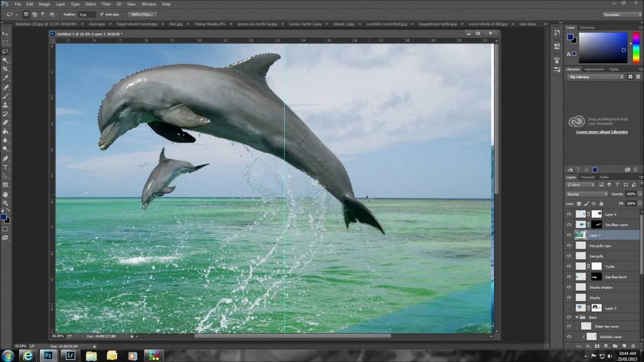Switch to the Channels tab

[588, 177]
